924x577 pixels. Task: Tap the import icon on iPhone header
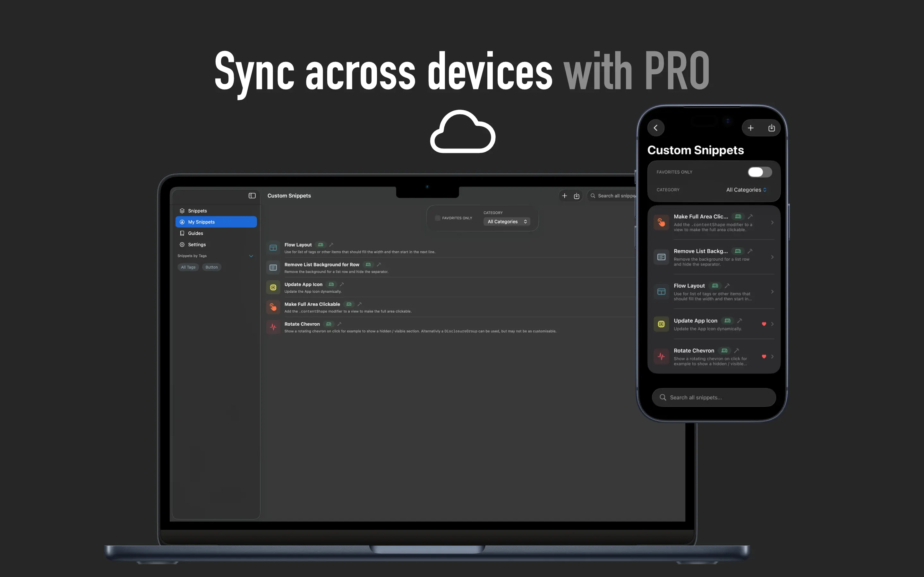[x=772, y=128]
